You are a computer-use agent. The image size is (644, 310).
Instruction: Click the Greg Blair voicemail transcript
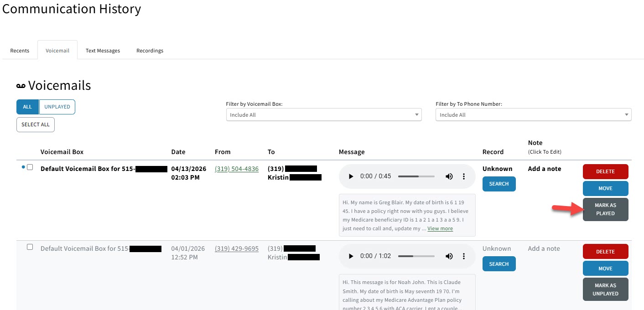[407, 215]
